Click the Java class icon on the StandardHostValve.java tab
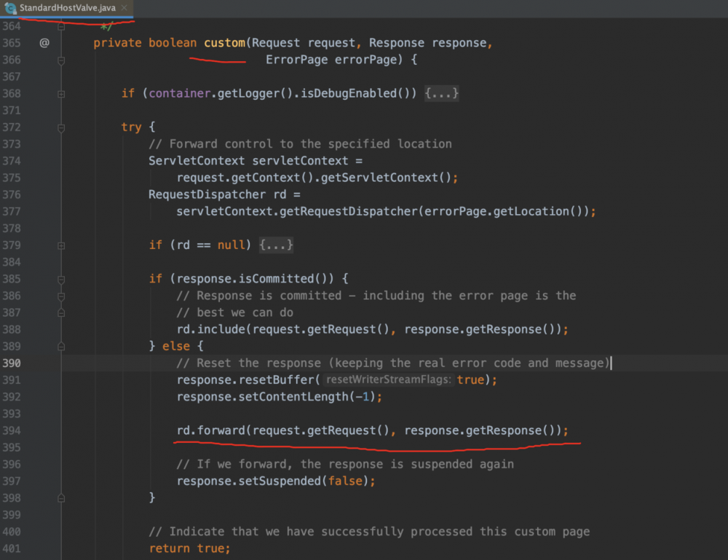 (x=10, y=7)
